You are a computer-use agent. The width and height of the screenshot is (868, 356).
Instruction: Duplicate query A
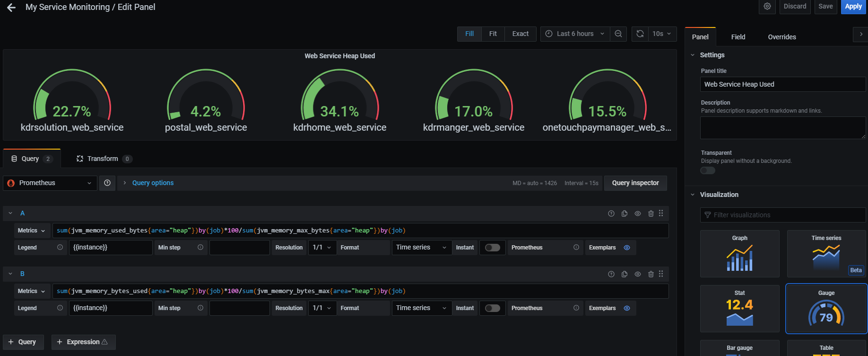[x=625, y=214]
